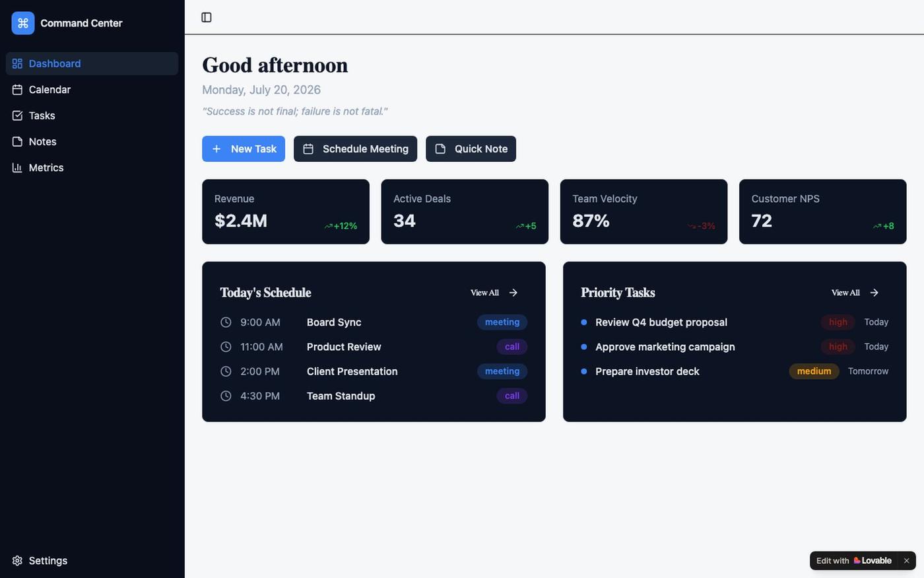
Task: Click the bullet dot before Approve marketing campaign
Action: coord(584,347)
